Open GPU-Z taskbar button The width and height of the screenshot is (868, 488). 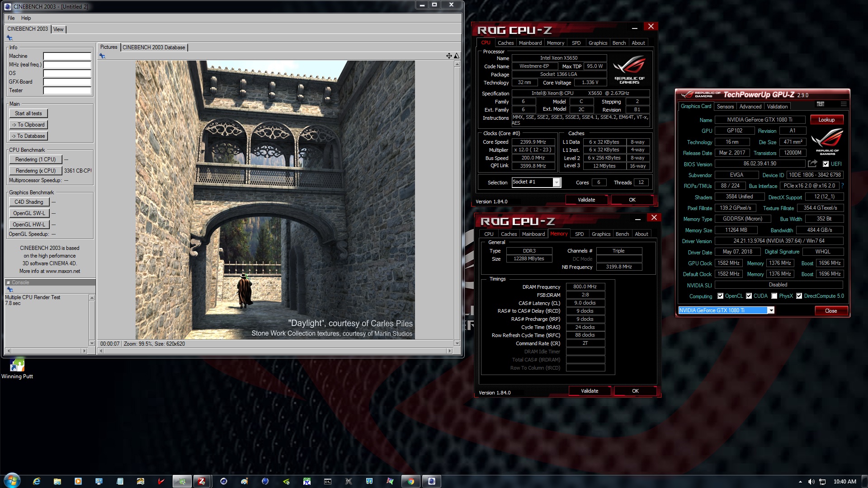182,481
